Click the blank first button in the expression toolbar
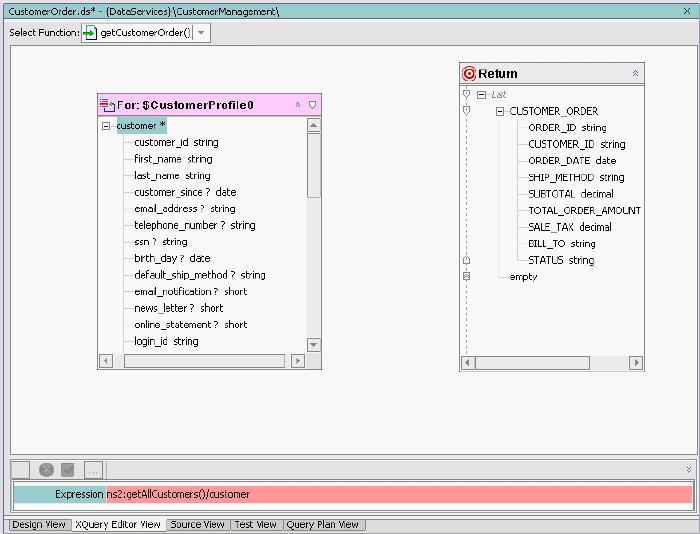This screenshot has width=700, height=534. coord(21,470)
